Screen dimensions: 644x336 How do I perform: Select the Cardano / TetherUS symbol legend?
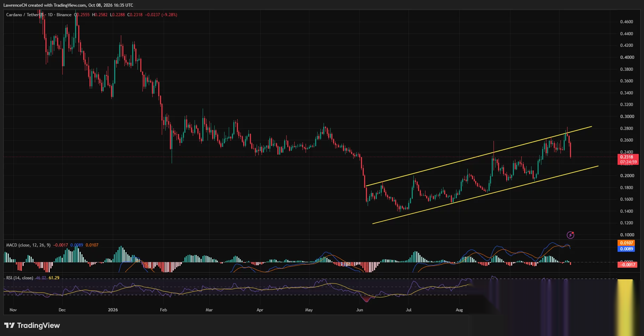(x=25, y=15)
